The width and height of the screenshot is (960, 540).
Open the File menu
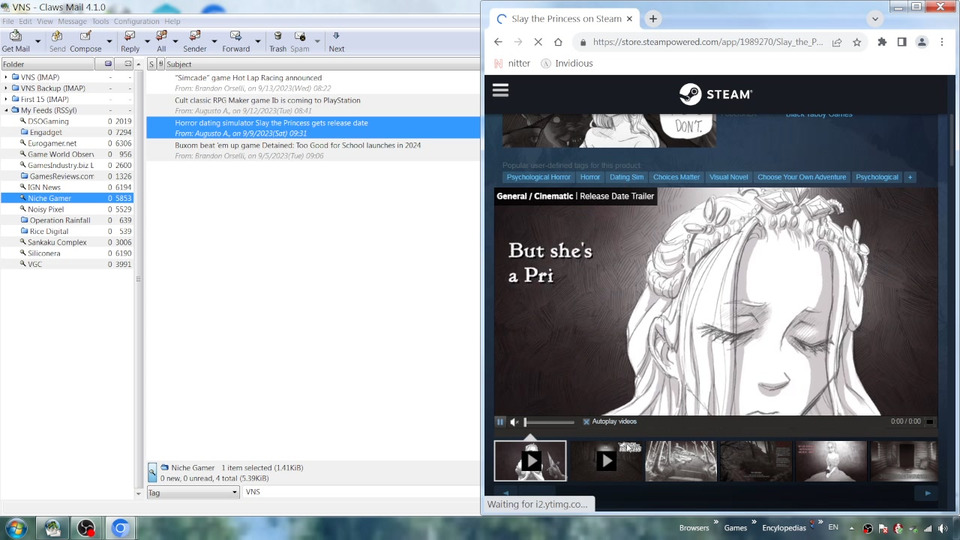point(8,21)
